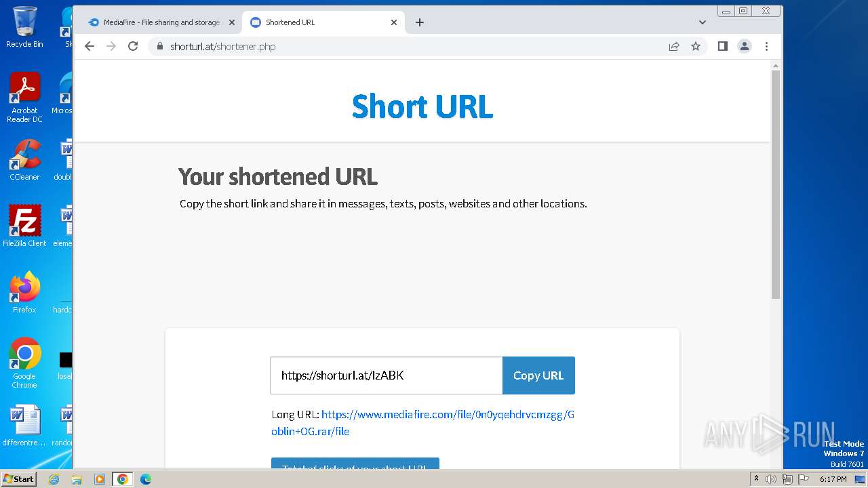Image resolution: width=868 pixels, height=488 pixels.
Task: Open the network status tray icon
Action: (x=787, y=479)
